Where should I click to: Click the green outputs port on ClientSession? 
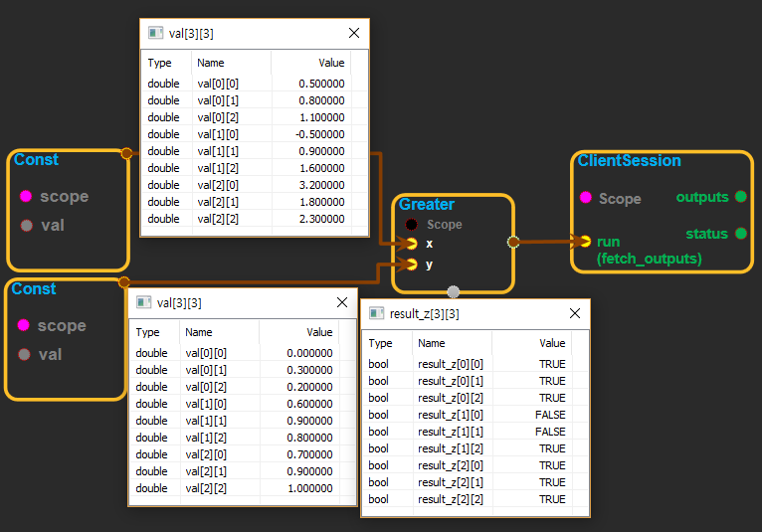(740, 197)
